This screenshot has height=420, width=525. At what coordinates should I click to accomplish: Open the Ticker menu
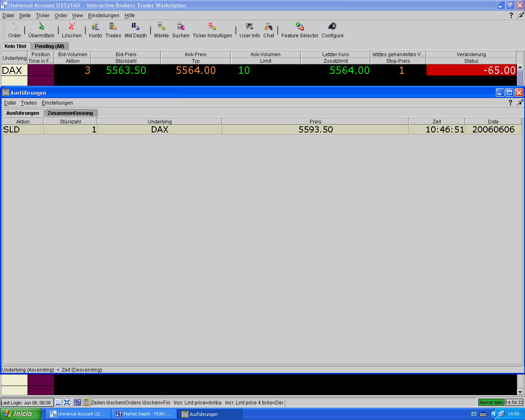43,16
